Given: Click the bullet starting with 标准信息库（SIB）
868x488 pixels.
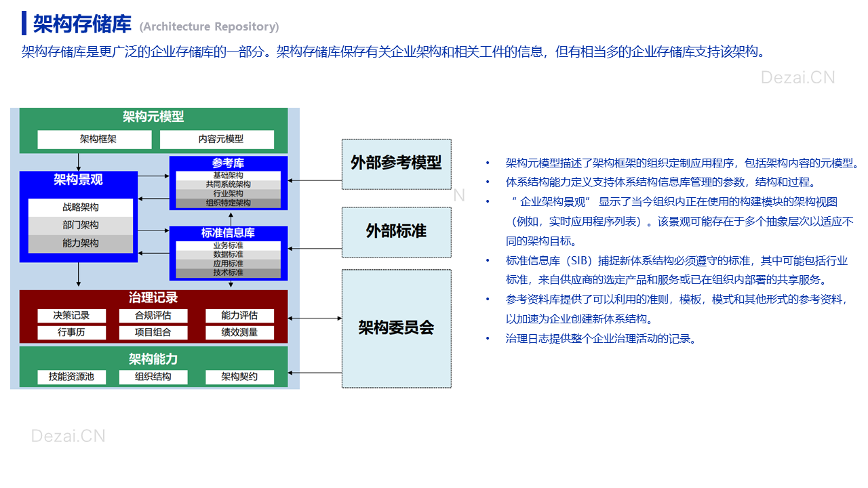Looking at the screenshot, I should (x=677, y=270).
